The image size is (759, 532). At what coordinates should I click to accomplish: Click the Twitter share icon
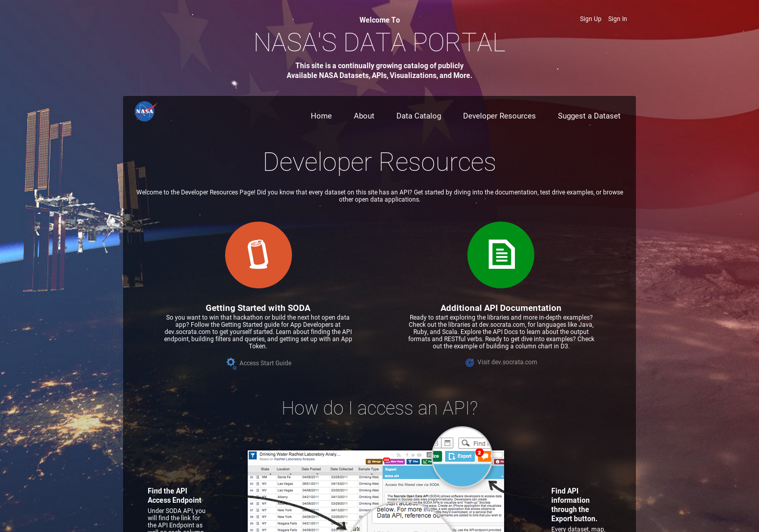[412, 454]
